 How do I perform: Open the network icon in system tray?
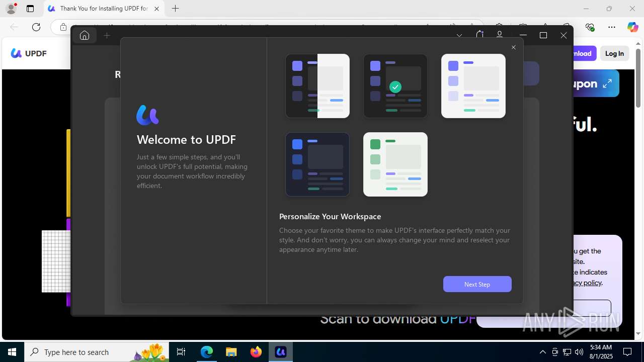[567, 352]
